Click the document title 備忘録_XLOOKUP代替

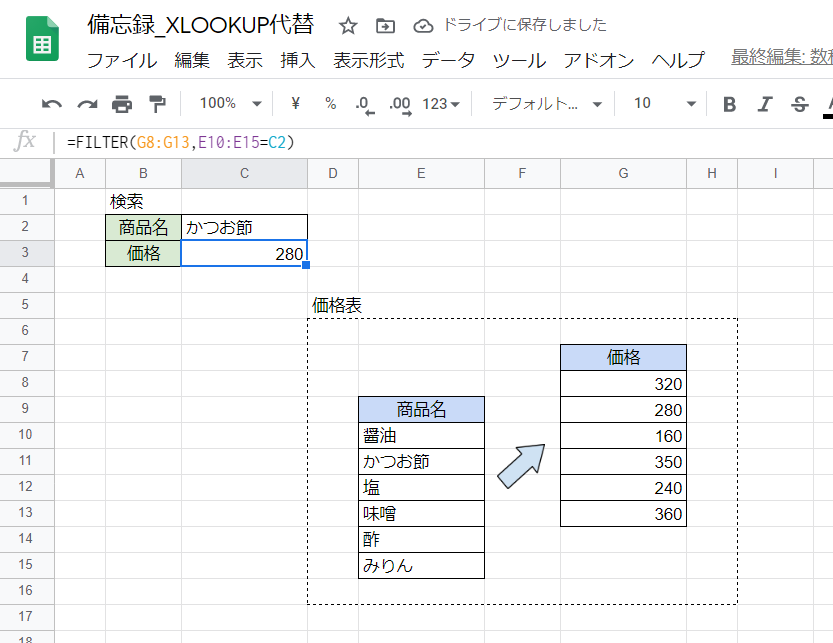tap(201, 25)
